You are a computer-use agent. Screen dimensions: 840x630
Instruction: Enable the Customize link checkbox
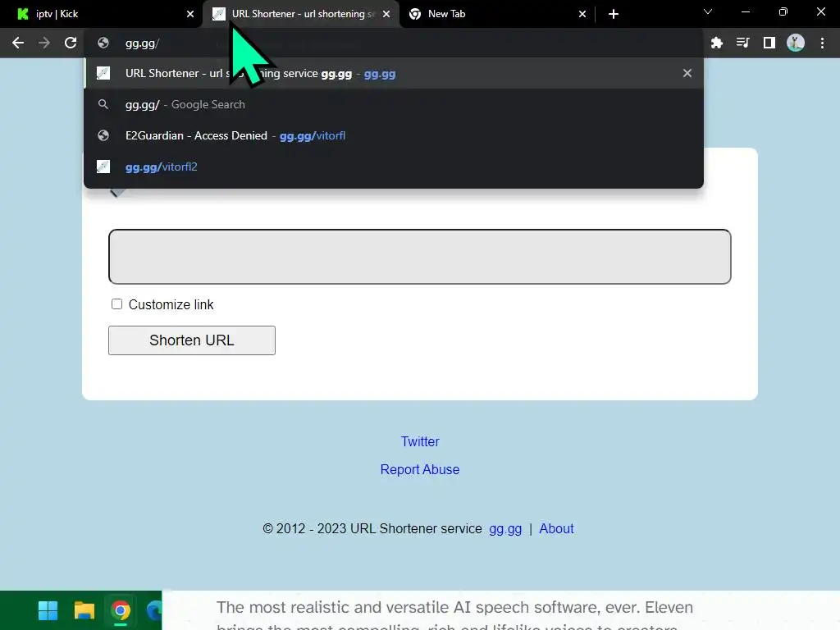click(x=116, y=304)
